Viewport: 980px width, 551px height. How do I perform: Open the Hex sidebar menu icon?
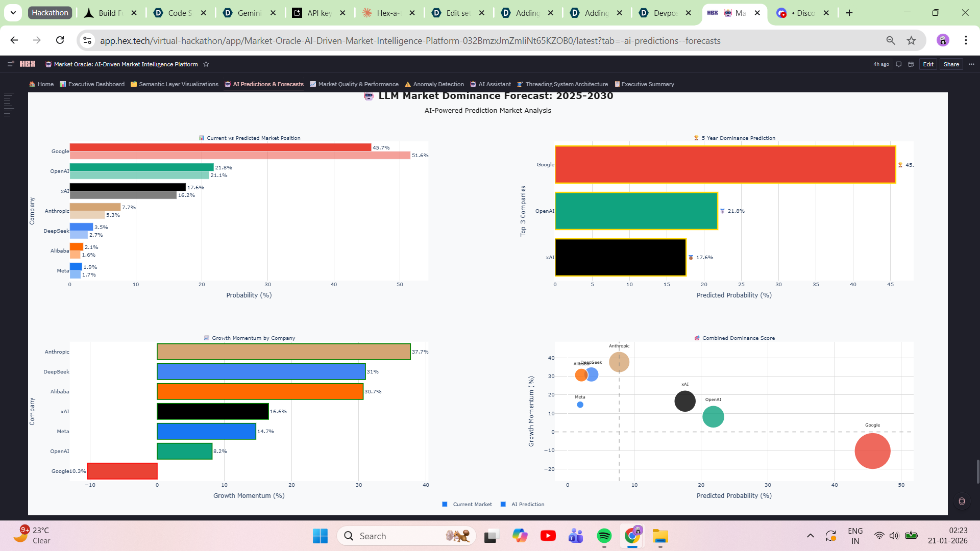point(11,64)
